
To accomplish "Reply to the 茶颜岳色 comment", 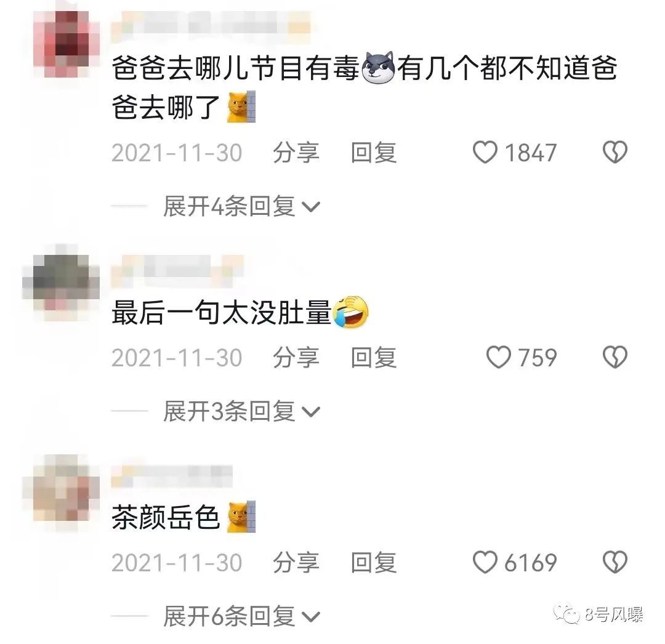I will tap(374, 563).
